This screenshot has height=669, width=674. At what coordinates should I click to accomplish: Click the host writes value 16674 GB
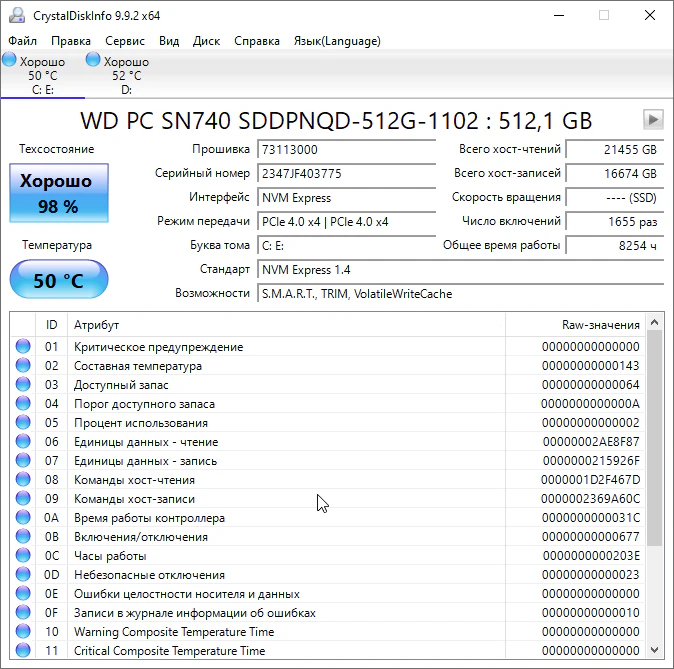click(x=615, y=174)
